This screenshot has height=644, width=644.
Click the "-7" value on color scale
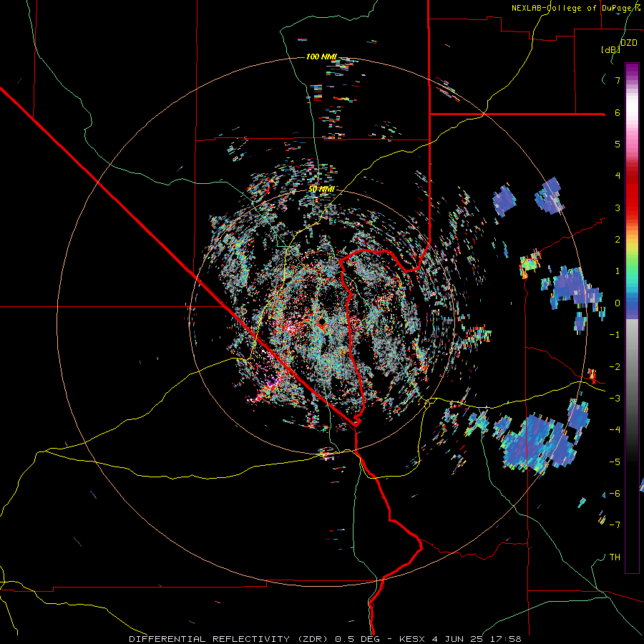[x=615, y=525]
